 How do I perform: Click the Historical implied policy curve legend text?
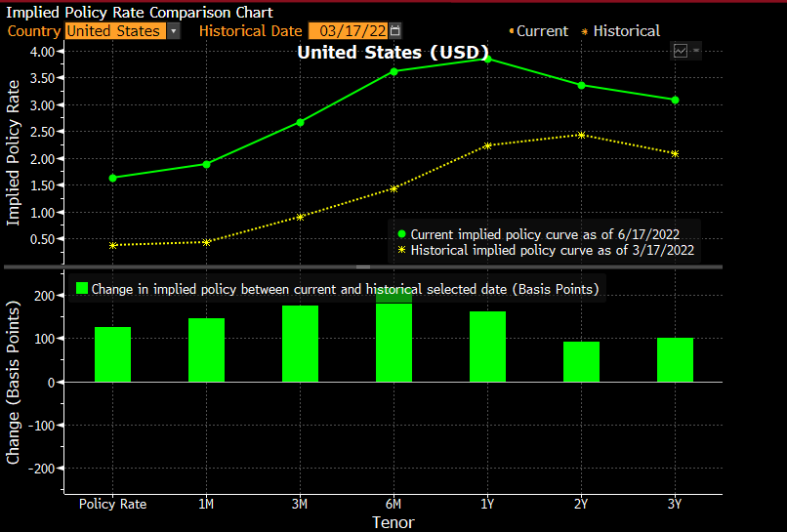click(x=552, y=251)
